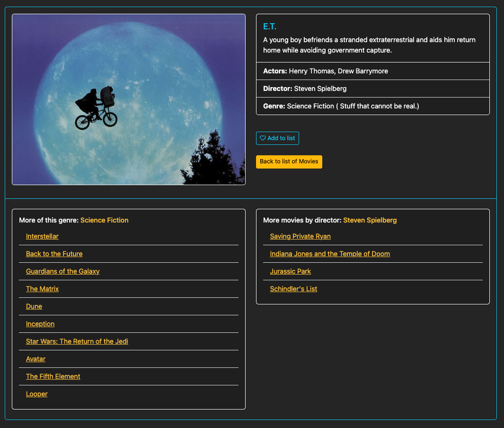Click the E.T. movie poster image
The height and width of the screenshot is (428, 504).
pyautogui.click(x=128, y=99)
